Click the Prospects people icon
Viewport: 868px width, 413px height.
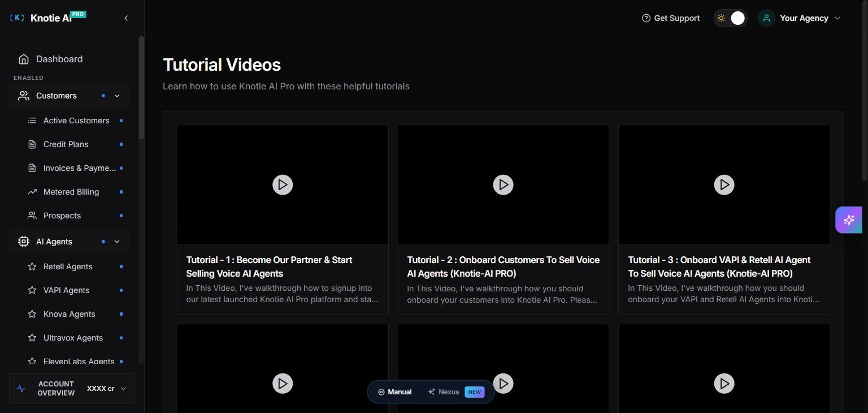coord(32,216)
